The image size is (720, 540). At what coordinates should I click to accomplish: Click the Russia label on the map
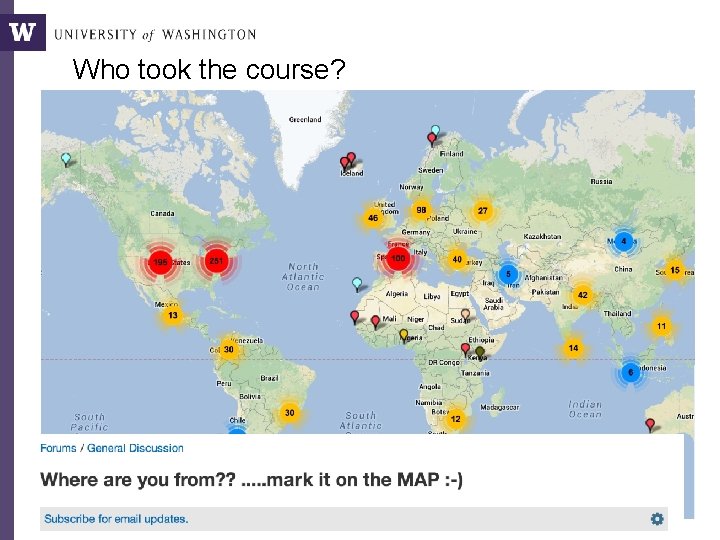601,181
